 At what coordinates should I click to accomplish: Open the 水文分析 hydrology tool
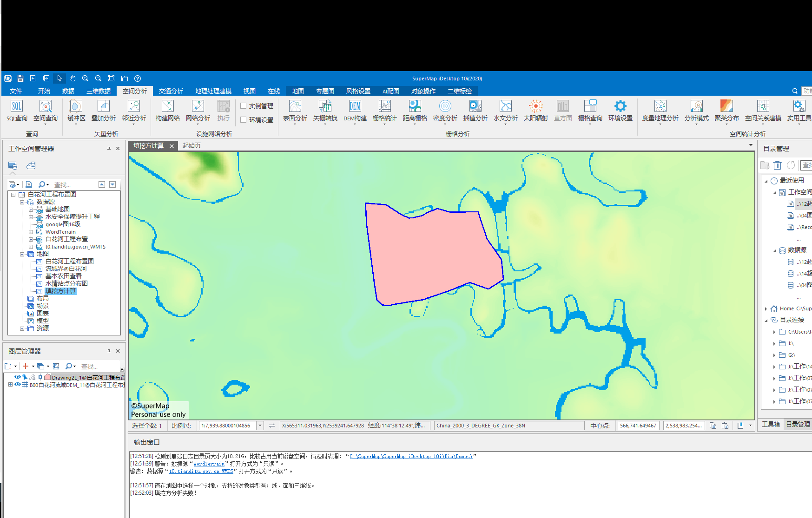click(x=506, y=111)
